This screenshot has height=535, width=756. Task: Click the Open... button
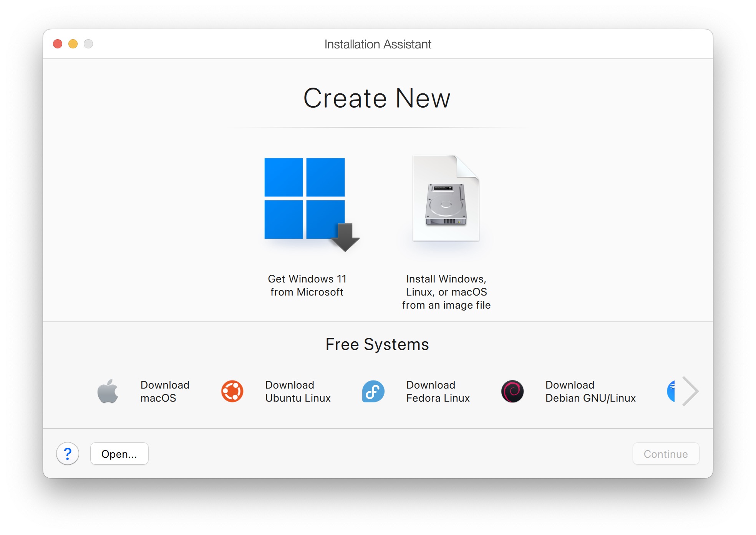119,454
